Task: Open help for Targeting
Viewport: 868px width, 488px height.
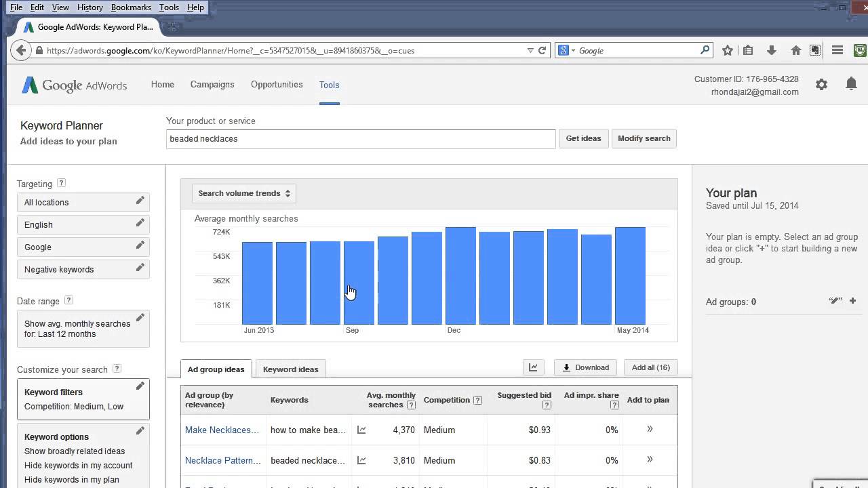Action: tap(62, 183)
